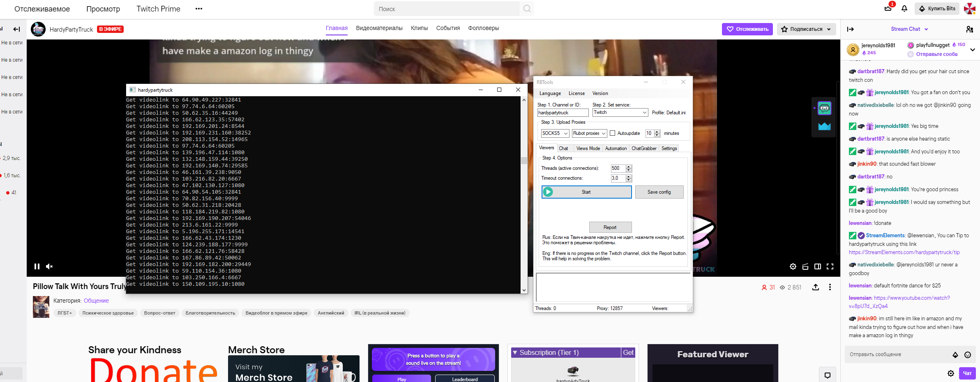980x382 pixels.
Task: Click the share stream icon
Action: pos(816,287)
